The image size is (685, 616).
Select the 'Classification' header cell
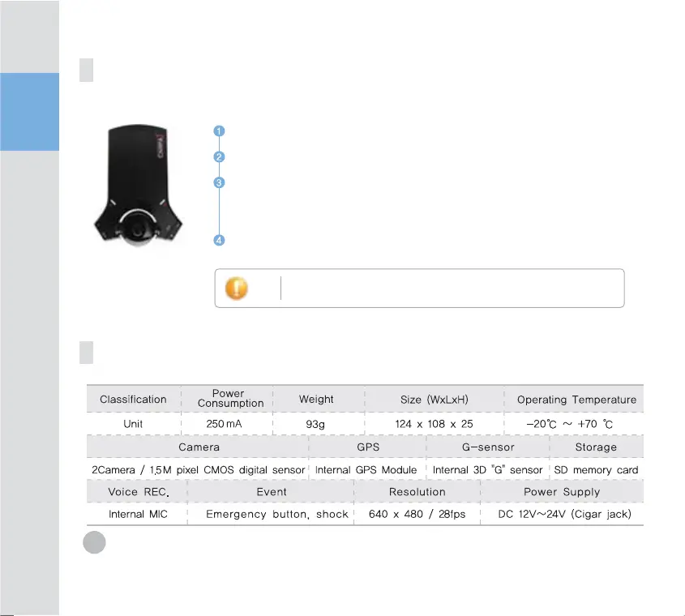(x=133, y=400)
